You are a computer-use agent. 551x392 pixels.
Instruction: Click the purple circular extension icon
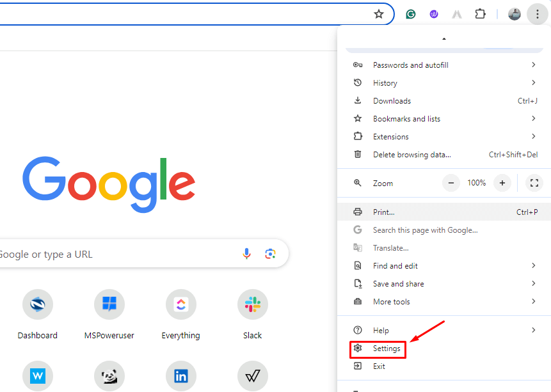(434, 14)
